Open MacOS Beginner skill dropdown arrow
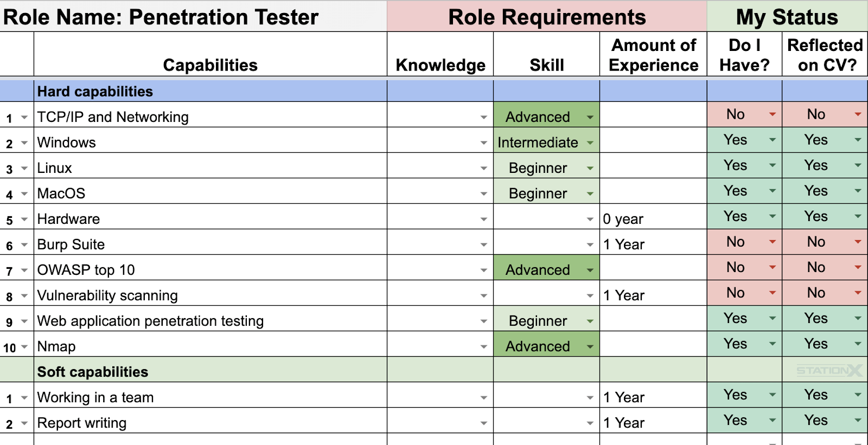The image size is (868, 445). [x=590, y=194]
